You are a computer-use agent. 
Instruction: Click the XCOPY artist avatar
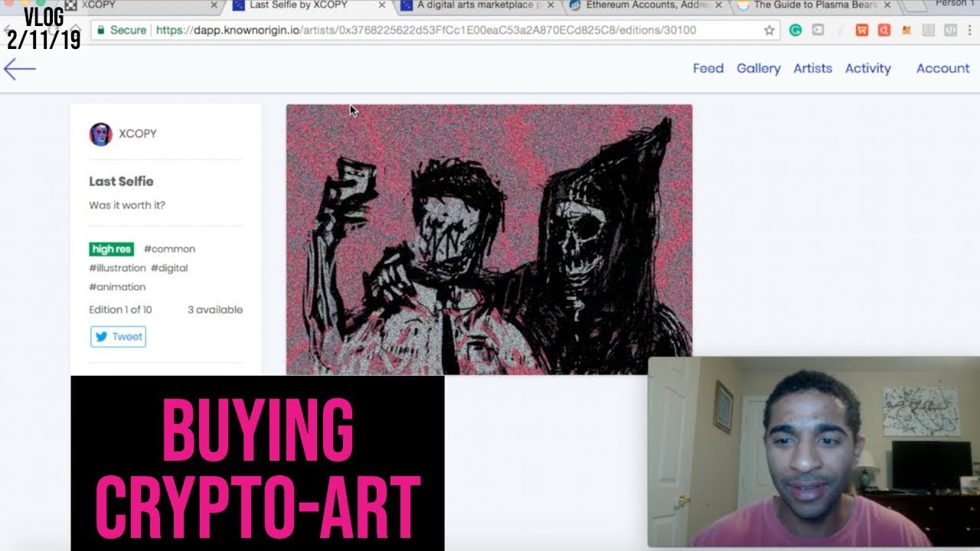tap(100, 134)
